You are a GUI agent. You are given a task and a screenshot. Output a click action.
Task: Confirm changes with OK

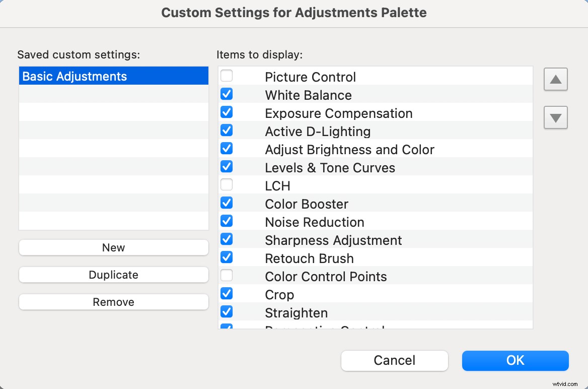(x=515, y=360)
